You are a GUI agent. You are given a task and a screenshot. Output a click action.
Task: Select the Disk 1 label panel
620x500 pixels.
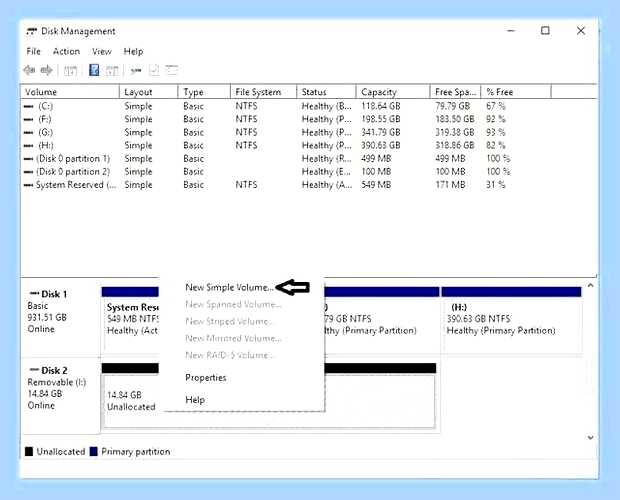60,317
